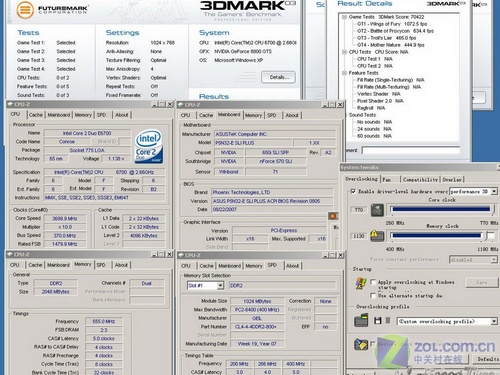Open the Force constant performance dropdown
Image resolution: width=500 pixels, height=375 pixels.
coord(494,259)
